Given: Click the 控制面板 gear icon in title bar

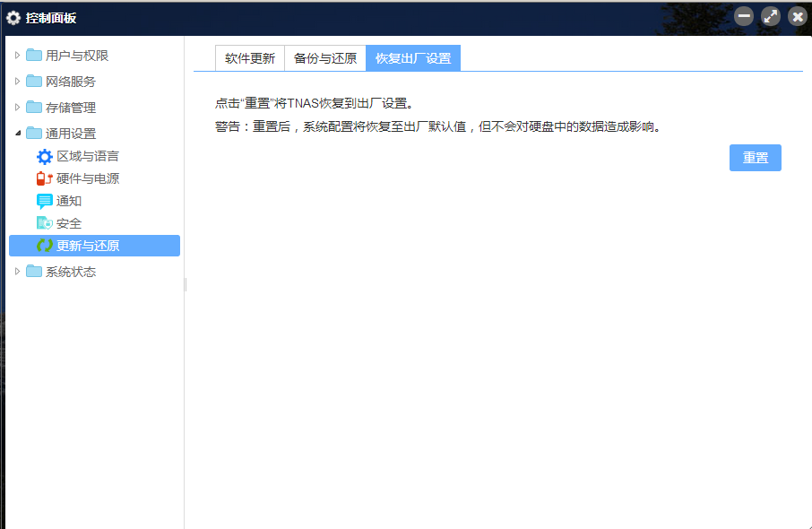Looking at the screenshot, I should coord(13,17).
